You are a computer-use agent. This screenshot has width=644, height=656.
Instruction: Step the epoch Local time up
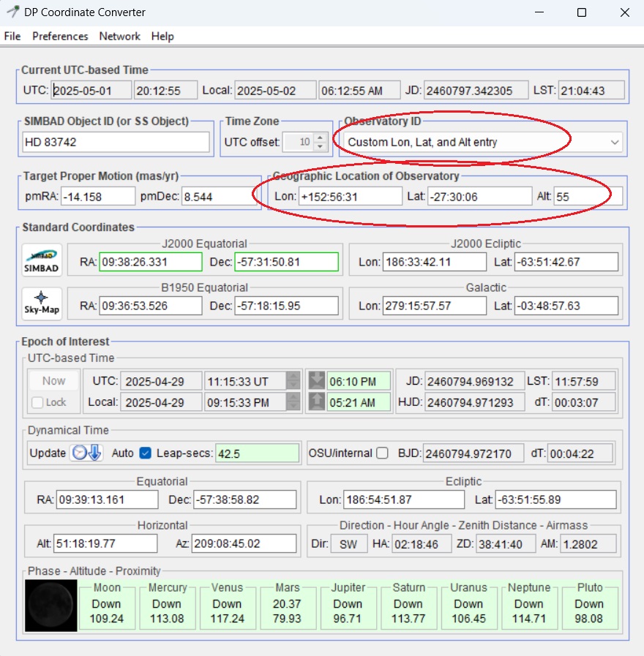coord(293,397)
